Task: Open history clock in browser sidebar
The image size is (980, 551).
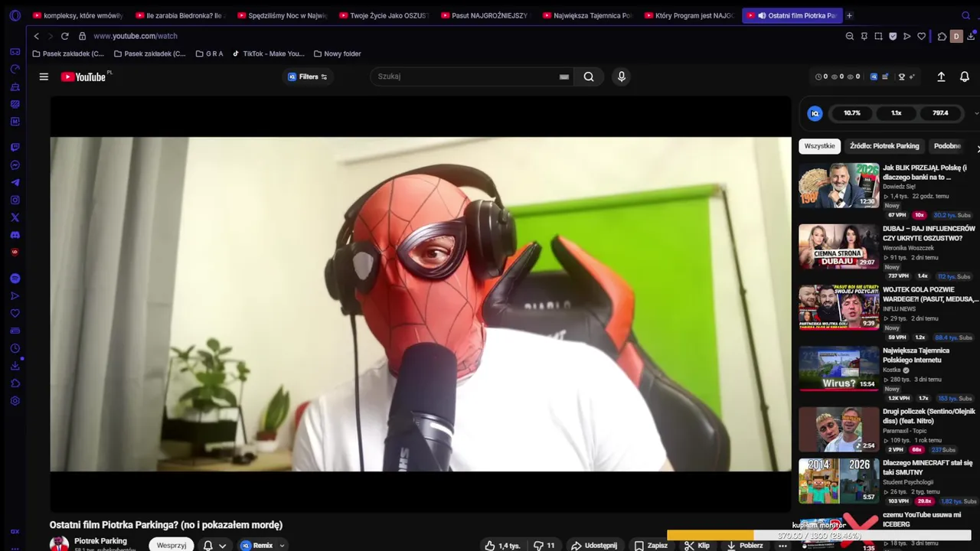Action: [x=15, y=348]
